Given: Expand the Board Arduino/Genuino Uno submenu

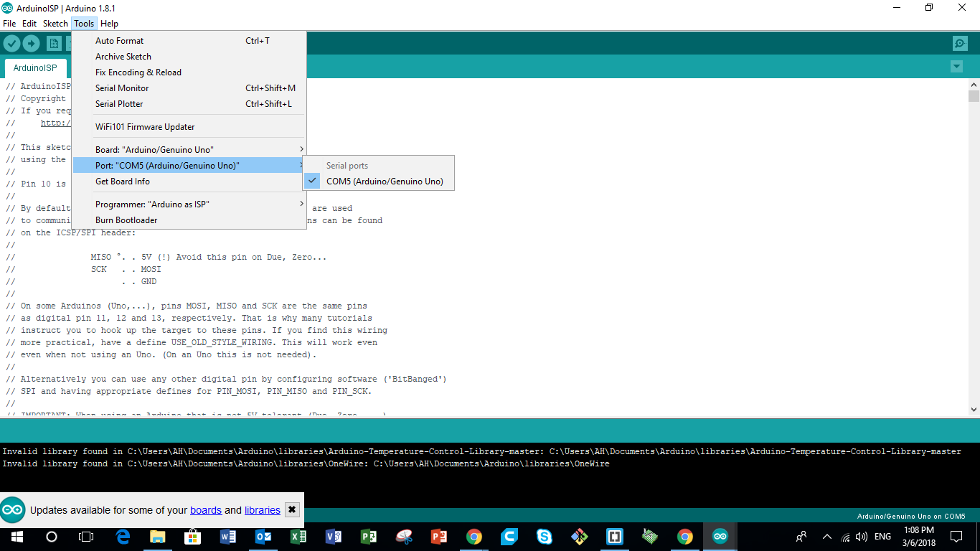Looking at the screenshot, I should (189, 150).
